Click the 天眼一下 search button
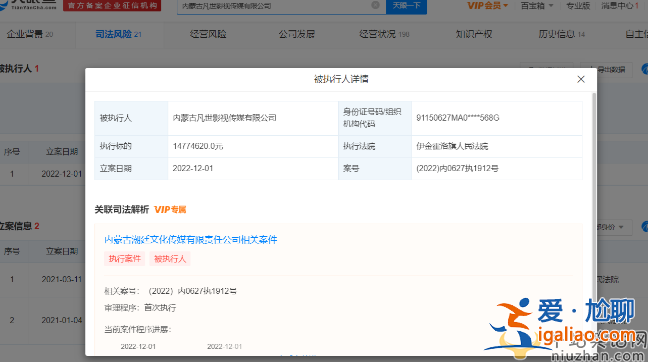Image resolution: width=648 pixels, height=362 pixels. point(406,6)
